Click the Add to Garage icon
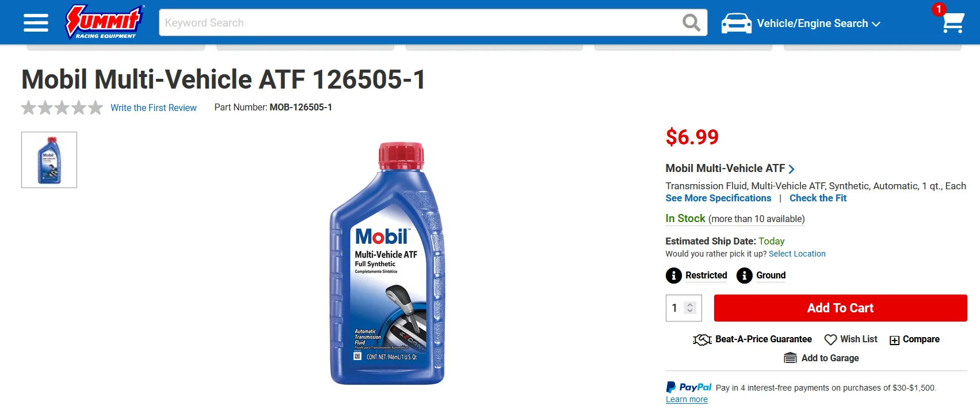 coord(790,358)
